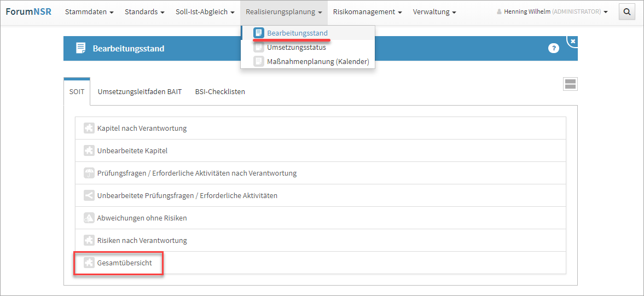Click the Gesamtübersicht puzzle icon
Image resolution: width=644 pixels, height=296 pixels.
pyautogui.click(x=89, y=263)
